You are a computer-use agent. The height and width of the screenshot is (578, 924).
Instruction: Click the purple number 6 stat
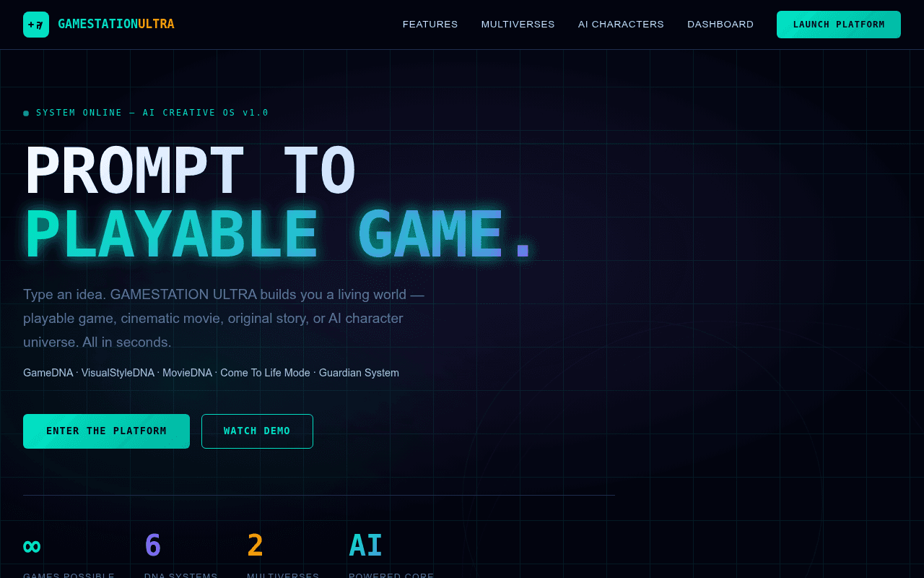pos(152,546)
